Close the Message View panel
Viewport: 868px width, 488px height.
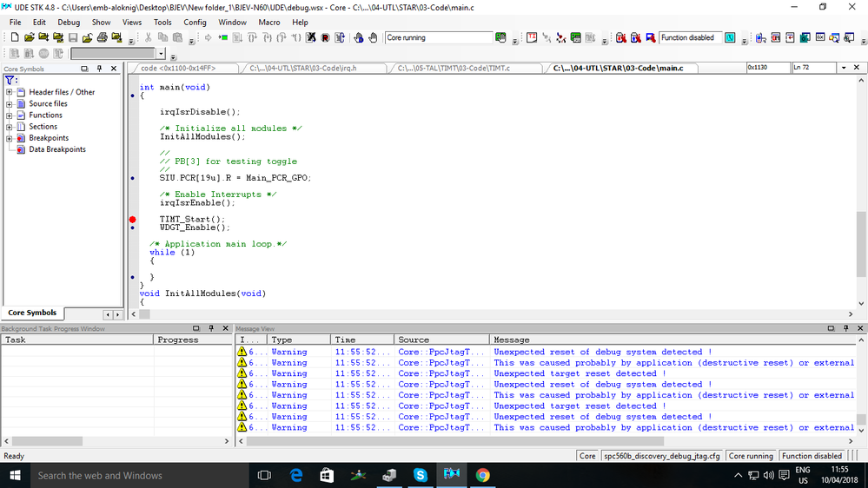(860, 328)
